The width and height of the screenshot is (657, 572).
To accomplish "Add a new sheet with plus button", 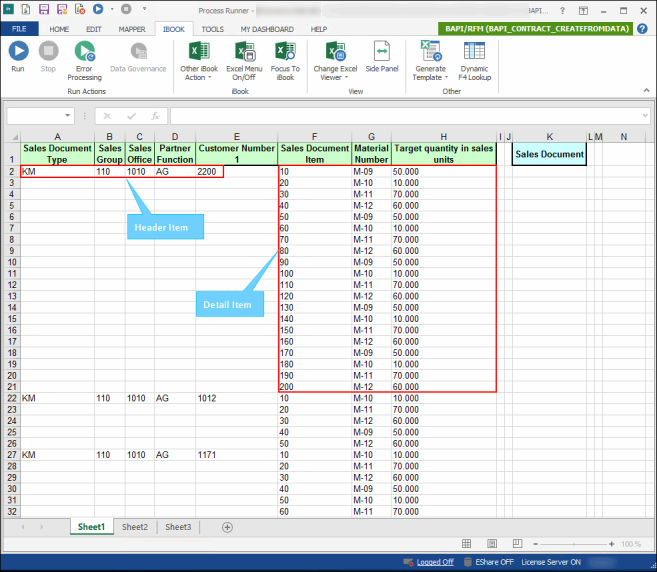I will [x=227, y=527].
